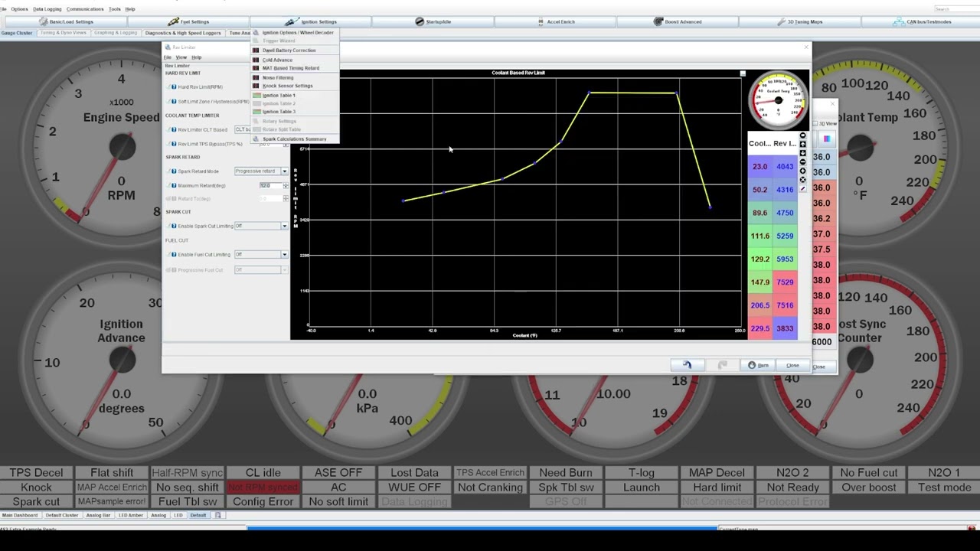Click the Coolant Temp mini gauge in dialog
This screenshot has width=980, height=551.
click(779, 100)
